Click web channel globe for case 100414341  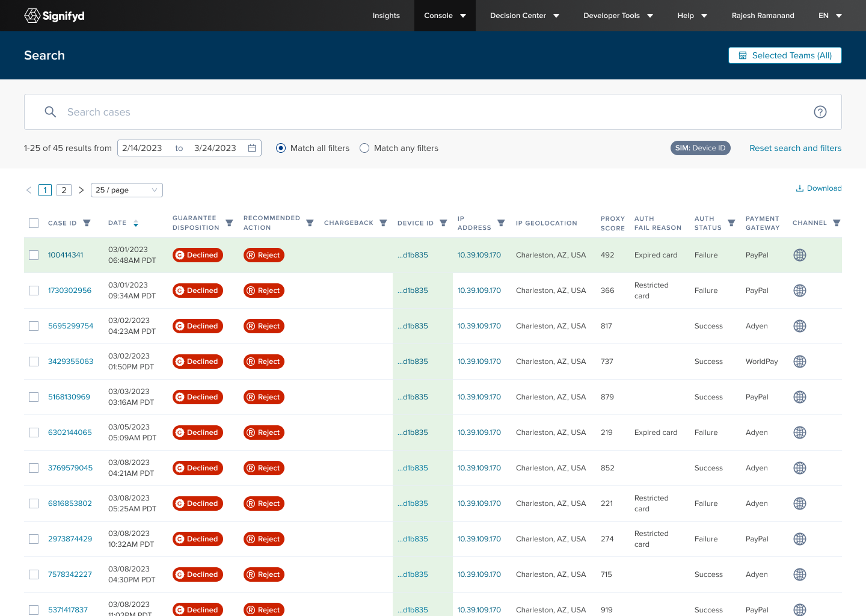(x=799, y=255)
